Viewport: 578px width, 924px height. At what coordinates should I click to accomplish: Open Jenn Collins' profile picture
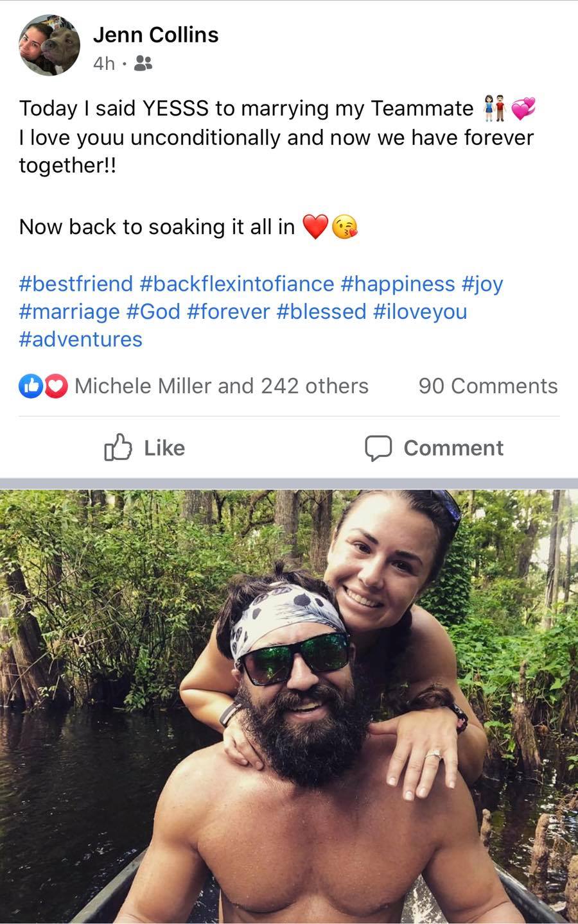click(x=49, y=46)
